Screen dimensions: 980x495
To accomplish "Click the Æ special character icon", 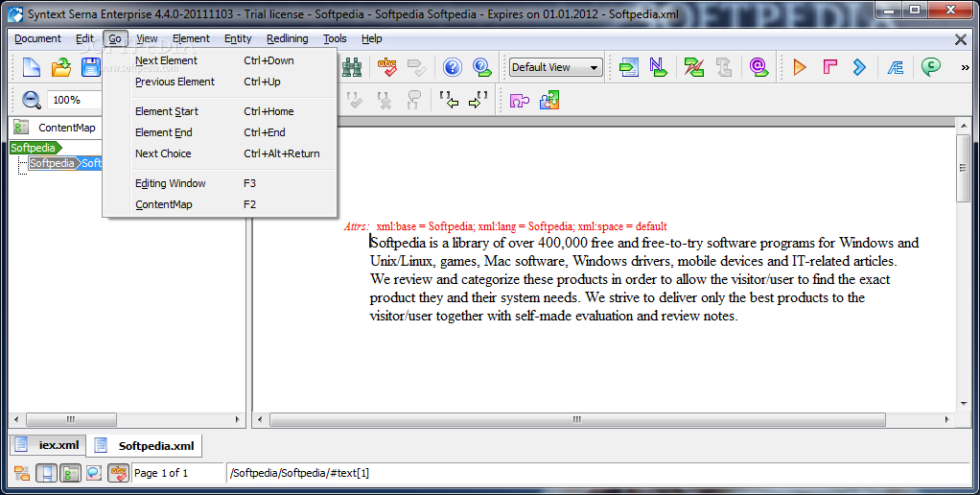I will point(896,67).
